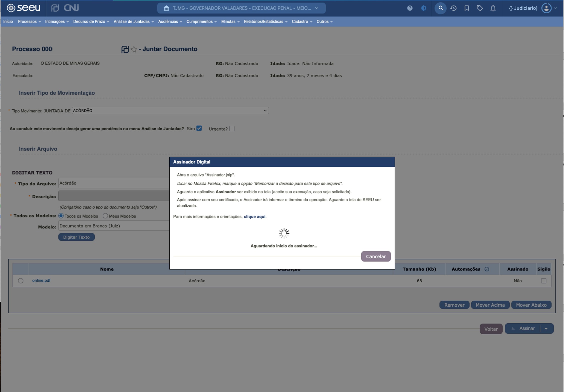Click the help question mark icon

click(410, 8)
